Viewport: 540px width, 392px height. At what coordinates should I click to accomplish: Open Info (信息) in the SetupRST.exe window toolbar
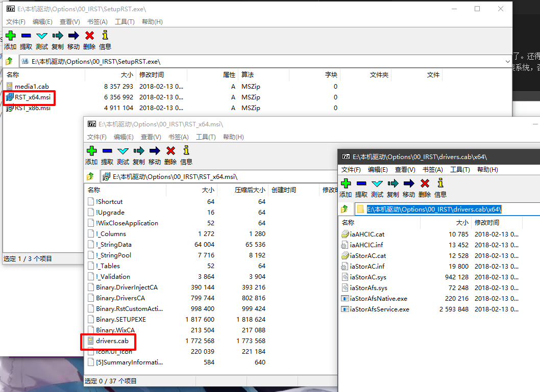[105, 40]
